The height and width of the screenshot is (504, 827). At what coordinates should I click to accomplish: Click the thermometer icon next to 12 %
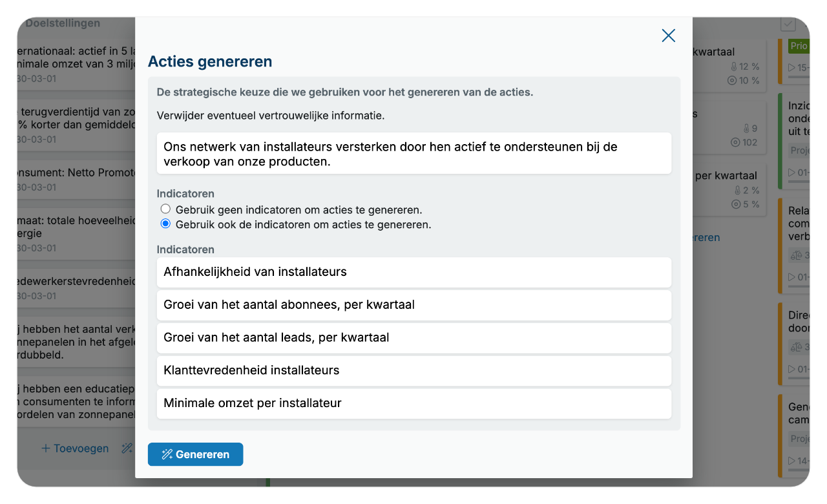pyautogui.click(x=733, y=67)
